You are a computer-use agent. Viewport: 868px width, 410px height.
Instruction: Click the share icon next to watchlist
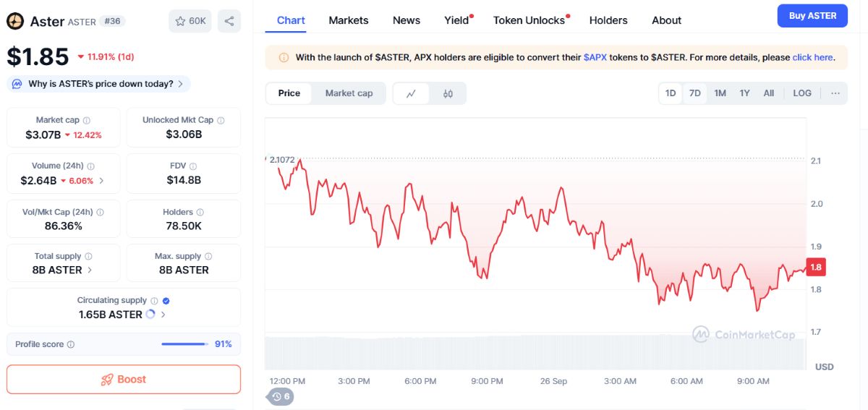coord(229,21)
